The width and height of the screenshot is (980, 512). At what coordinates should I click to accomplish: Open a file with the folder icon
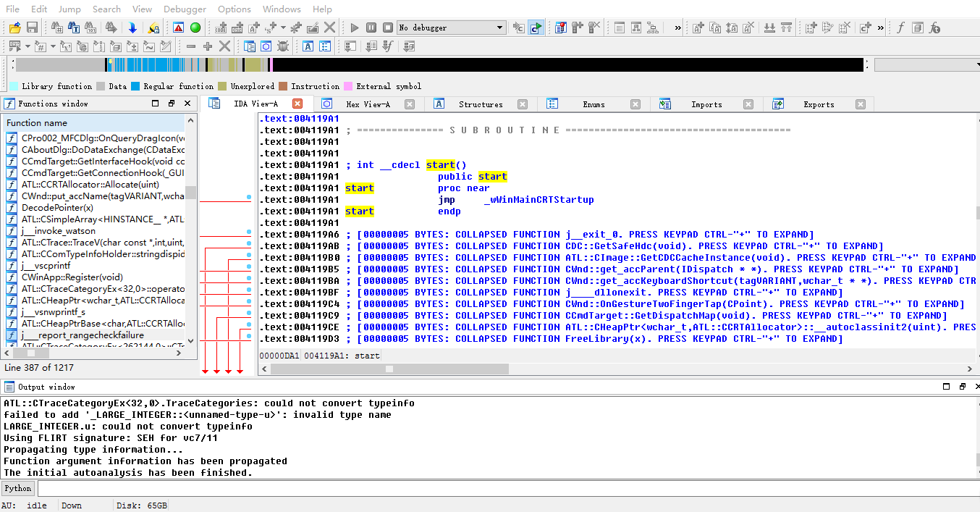pyautogui.click(x=14, y=28)
